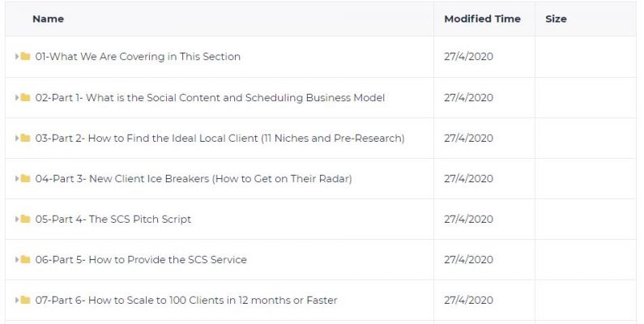Click the folder icon beside 06-Part 5 row

tap(25, 259)
